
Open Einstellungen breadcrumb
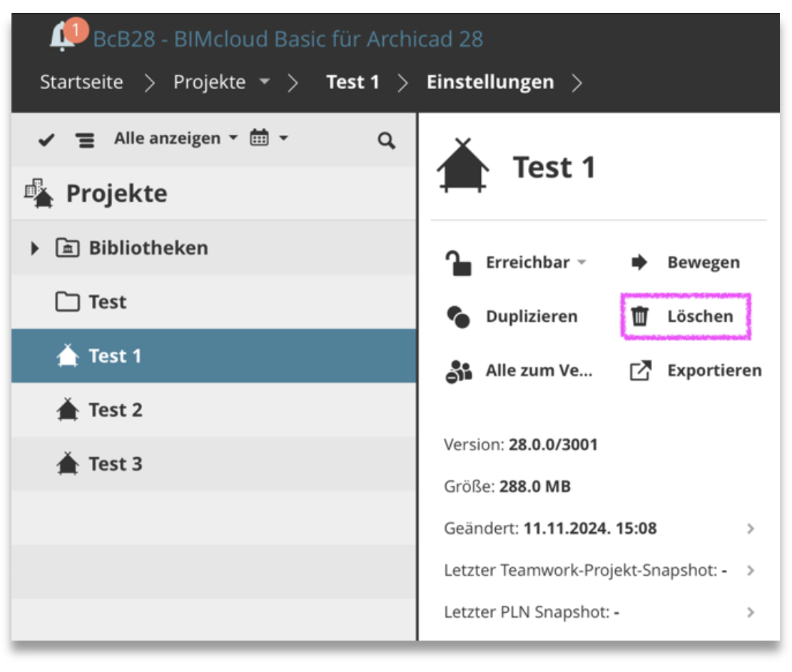pos(490,82)
